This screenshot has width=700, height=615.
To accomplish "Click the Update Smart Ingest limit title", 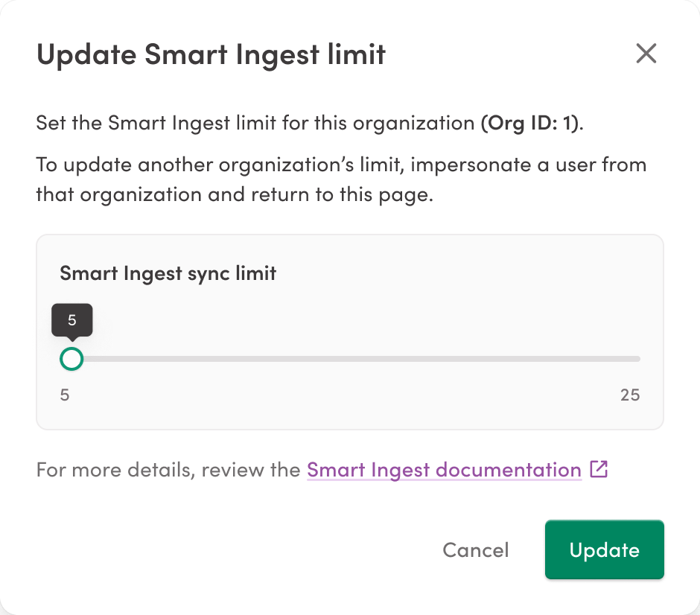I will (211, 54).
